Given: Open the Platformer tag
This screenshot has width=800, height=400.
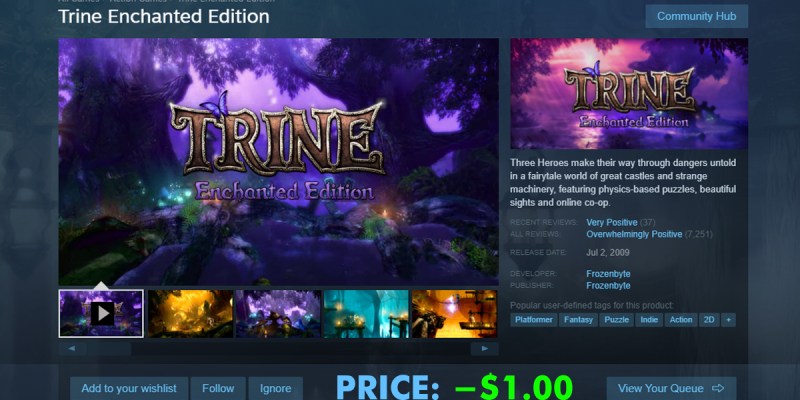Looking at the screenshot, I should pyautogui.click(x=534, y=320).
